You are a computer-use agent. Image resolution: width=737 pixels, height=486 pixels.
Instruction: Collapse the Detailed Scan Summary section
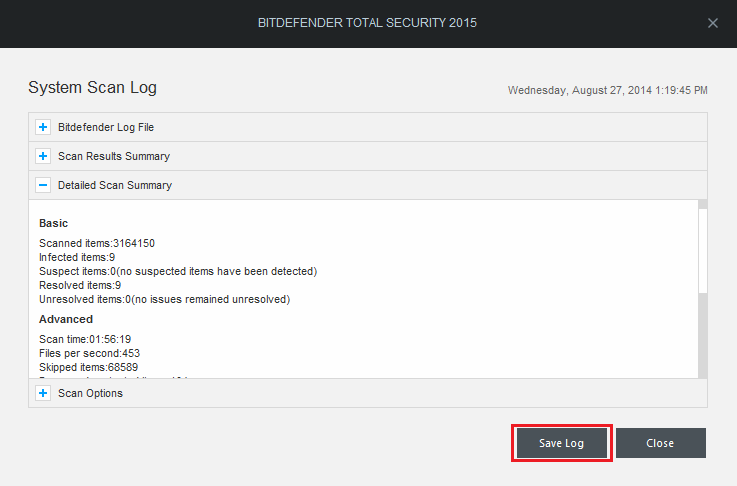point(43,185)
